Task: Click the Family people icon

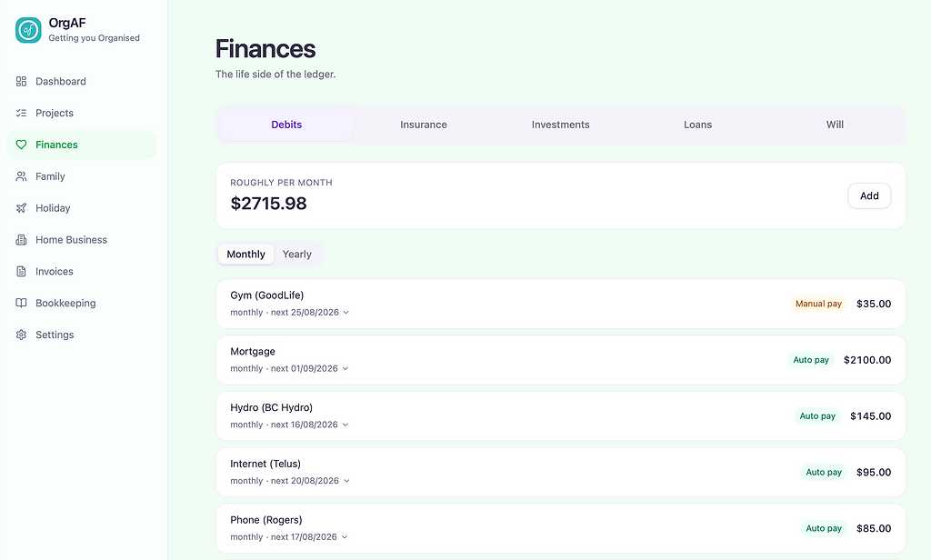Action: click(x=22, y=176)
